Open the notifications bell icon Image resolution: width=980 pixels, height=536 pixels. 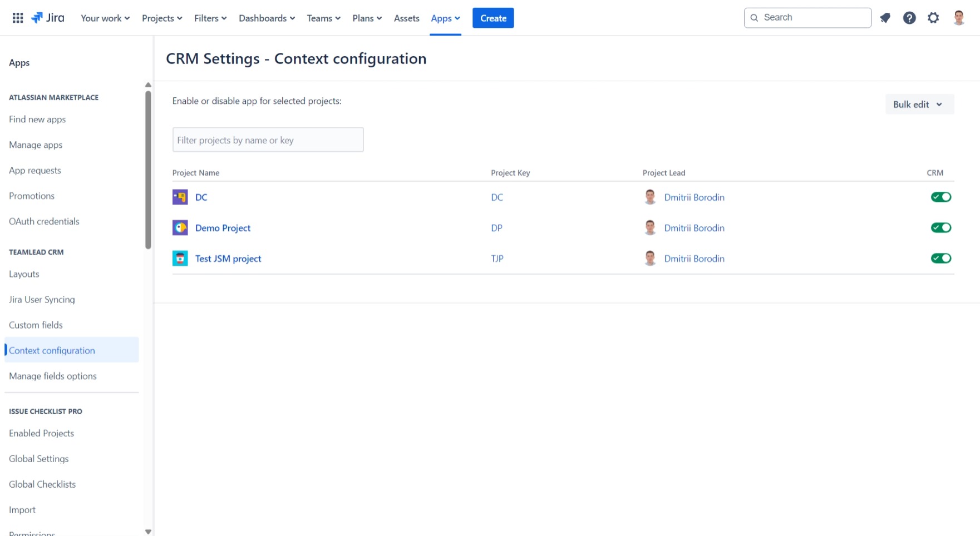click(x=885, y=17)
